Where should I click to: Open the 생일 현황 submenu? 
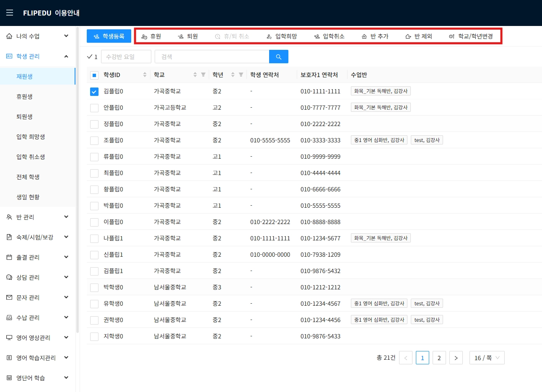click(x=38, y=197)
